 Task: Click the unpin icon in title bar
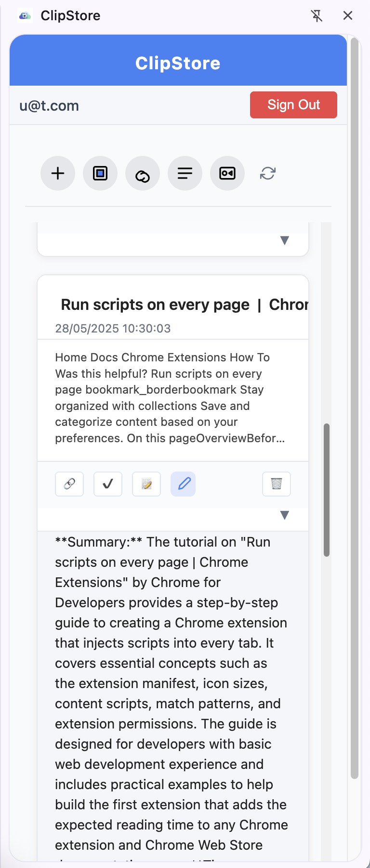pos(317,16)
